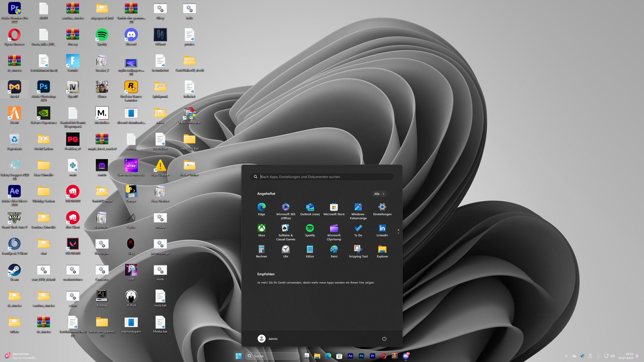Select the Riot Client desktop shortcut
This screenshot has width=644, height=362.
click(x=73, y=220)
